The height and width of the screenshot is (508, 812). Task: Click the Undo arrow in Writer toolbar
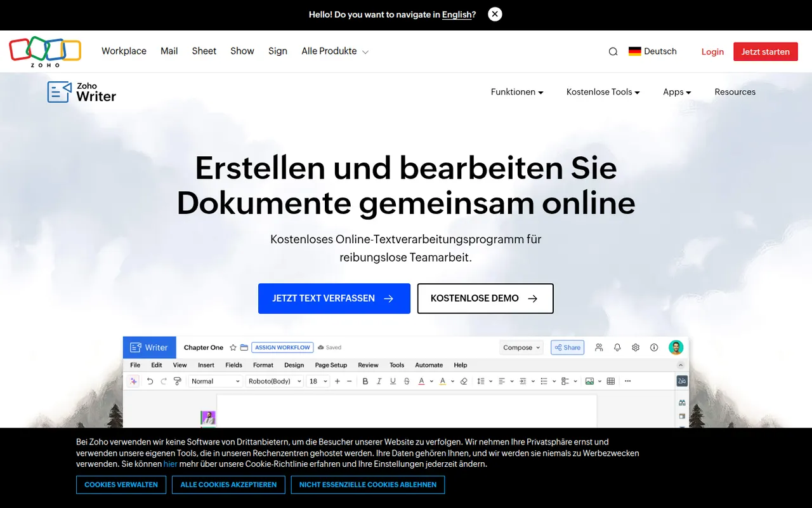tap(150, 381)
